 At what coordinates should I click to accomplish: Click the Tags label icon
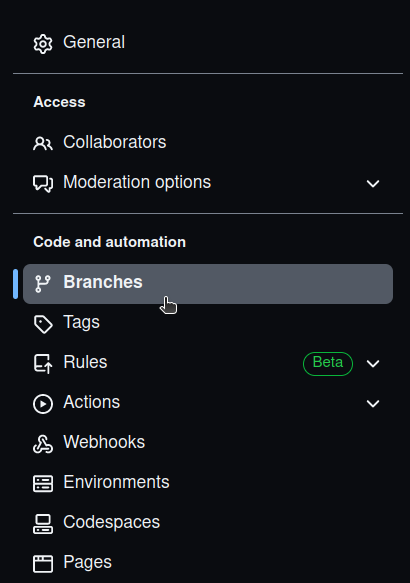pos(43,324)
